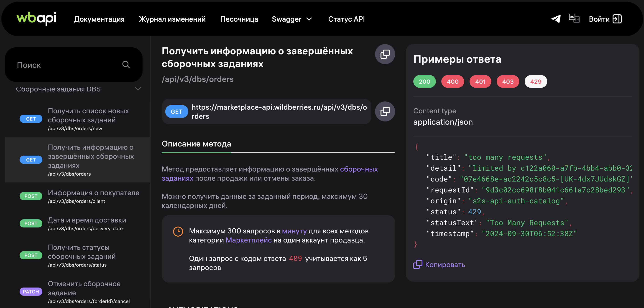Open Дата и время доставки method
The image size is (644, 308).
(x=77, y=224)
